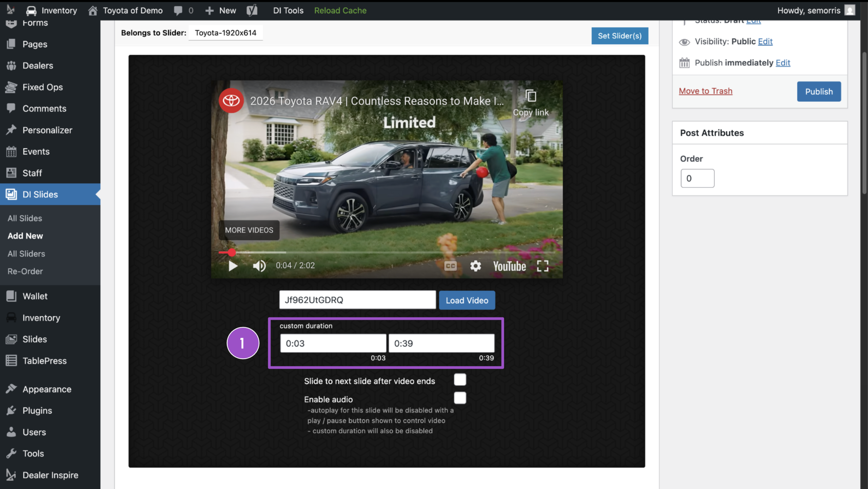Screen dimensions: 868x489
Task: Open the All Sliders submenu item
Action: click(26, 253)
